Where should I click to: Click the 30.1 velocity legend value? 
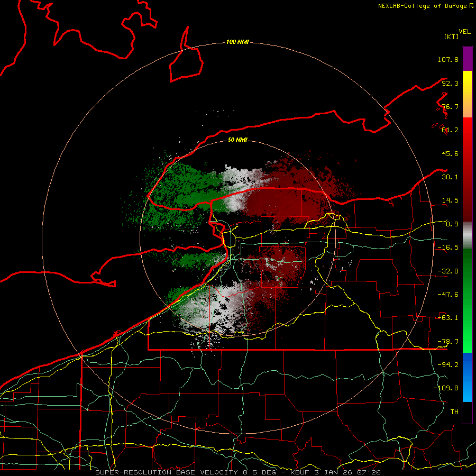coord(450,177)
